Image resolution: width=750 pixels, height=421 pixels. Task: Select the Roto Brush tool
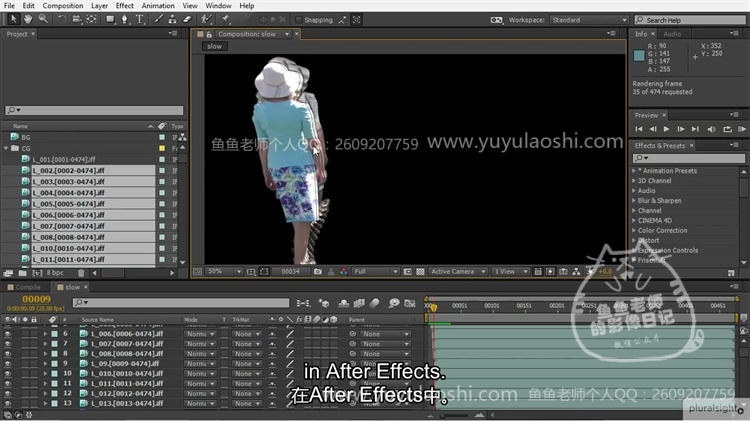(206, 19)
